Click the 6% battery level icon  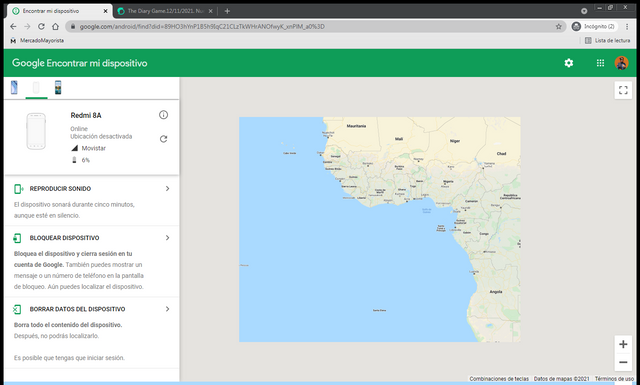74,160
